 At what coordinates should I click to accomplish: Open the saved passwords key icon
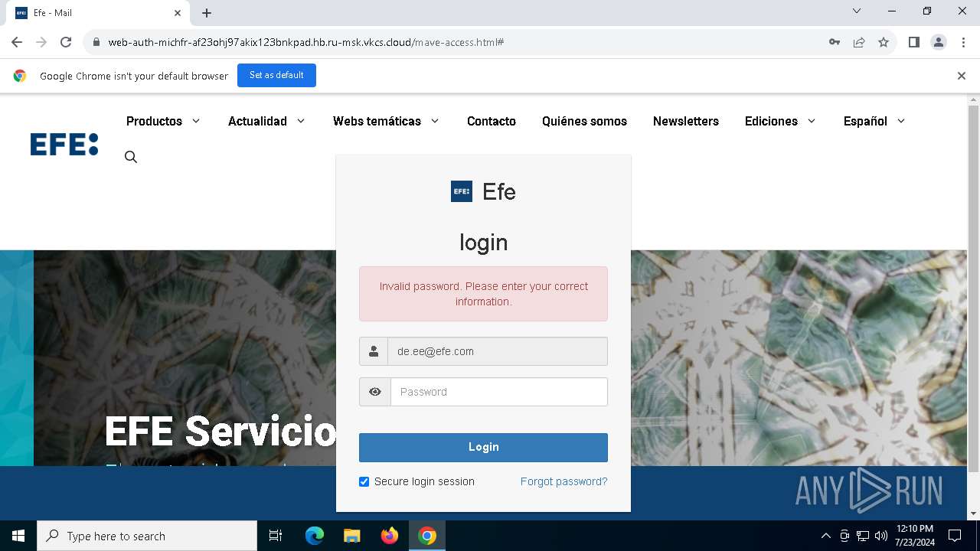(x=835, y=42)
